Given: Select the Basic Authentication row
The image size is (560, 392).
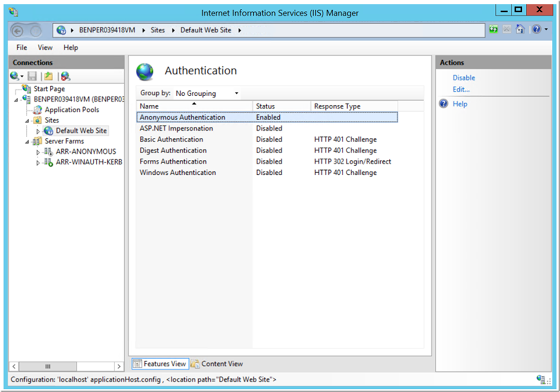Looking at the screenshot, I should (x=267, y=140).
